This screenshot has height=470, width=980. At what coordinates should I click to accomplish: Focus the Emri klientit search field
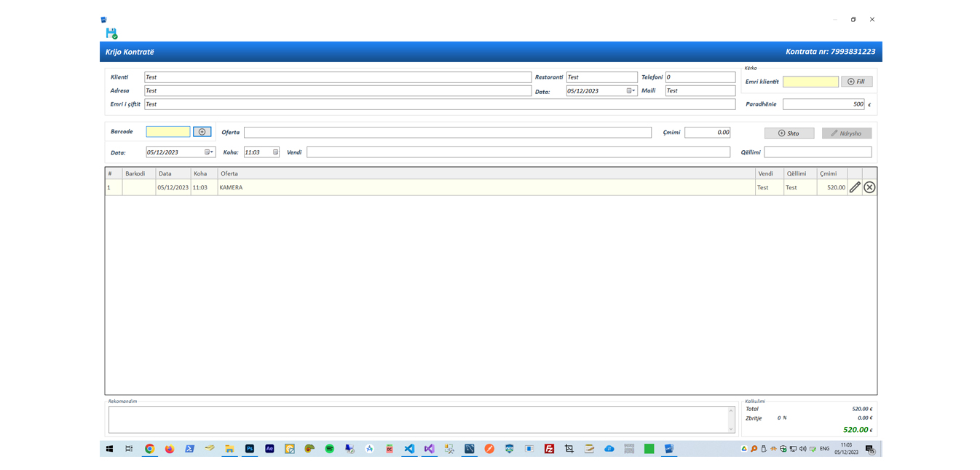click(810, 82)
